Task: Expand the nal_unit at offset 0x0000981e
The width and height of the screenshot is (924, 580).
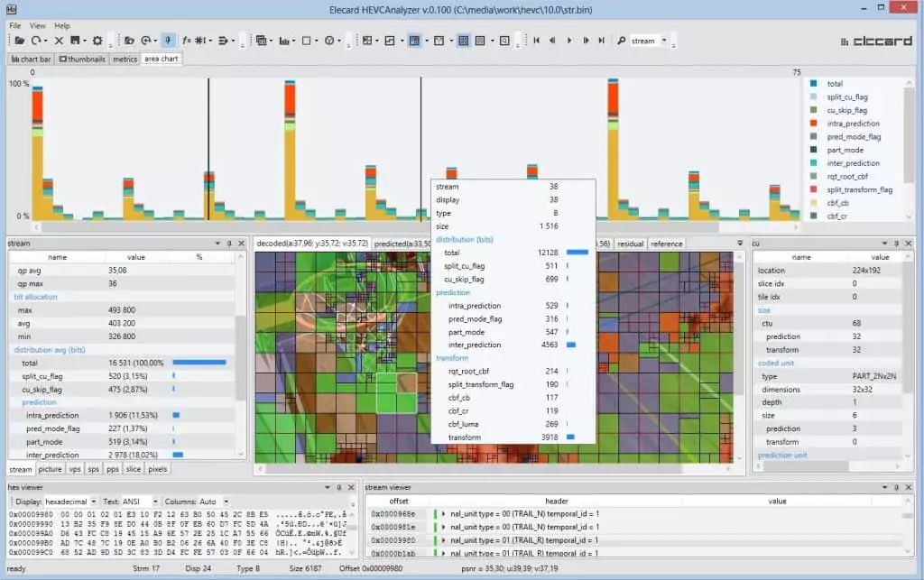Action: pos(444,527)
